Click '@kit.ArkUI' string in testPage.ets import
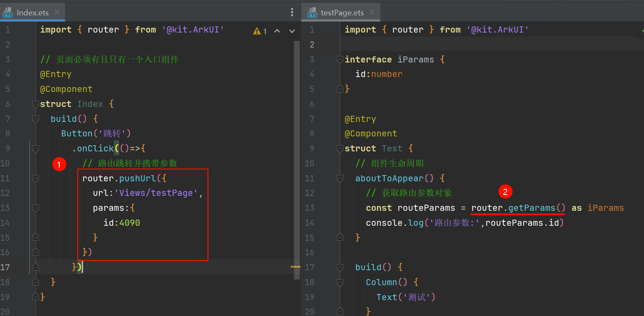 click(x=498, y=30)
